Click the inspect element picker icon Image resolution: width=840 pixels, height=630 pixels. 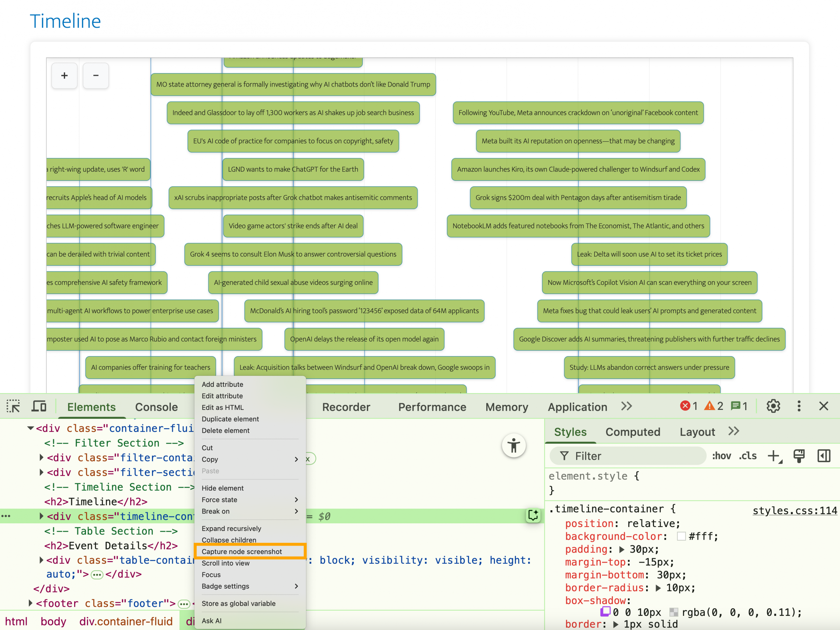(13, 406)
